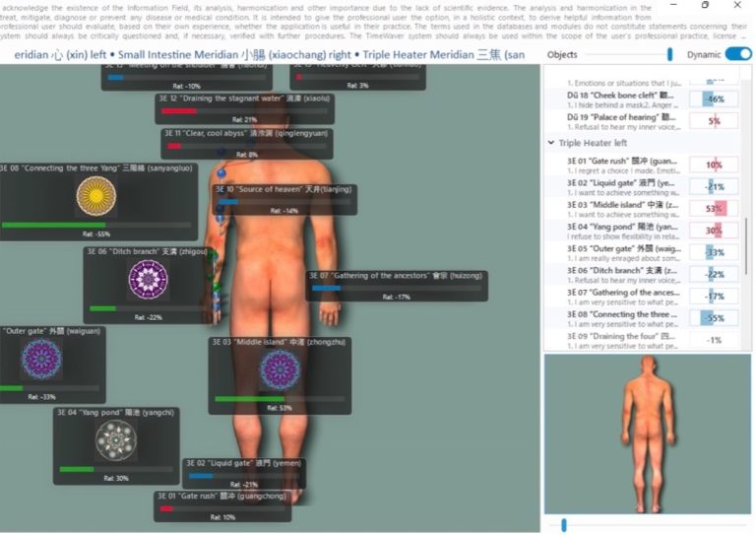Open the 3E 02 Liquid gate card

[244, 473]
